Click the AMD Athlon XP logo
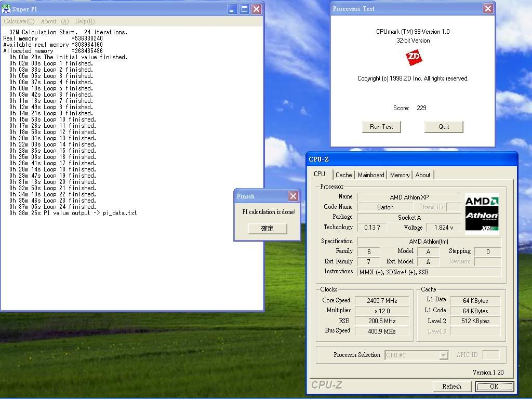Image resolution: width=532 pixels, height=399 pixels. tap(481, 213)
